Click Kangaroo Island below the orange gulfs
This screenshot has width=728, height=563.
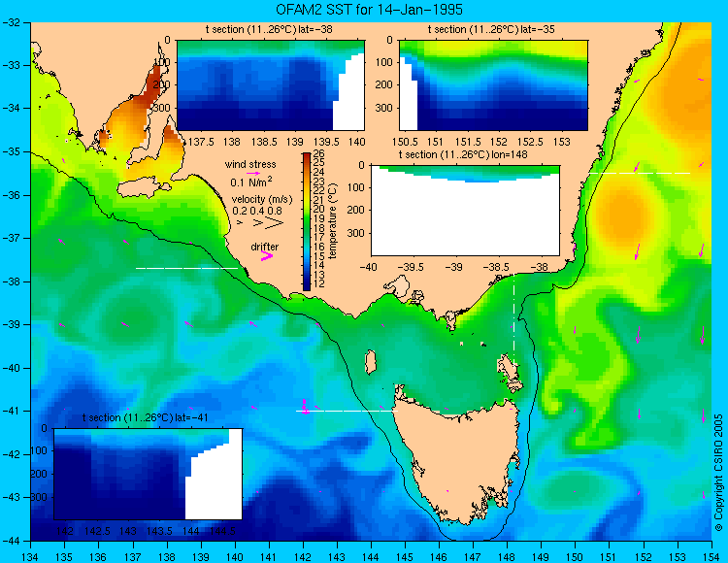[x=143, y=187]
